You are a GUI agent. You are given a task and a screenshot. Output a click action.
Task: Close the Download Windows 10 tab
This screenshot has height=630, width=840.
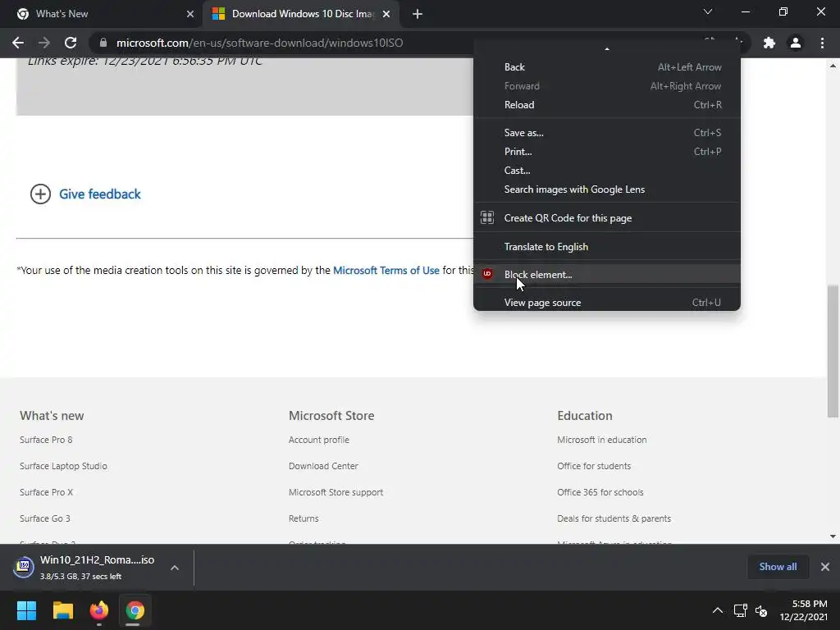(x=386, y=14)
